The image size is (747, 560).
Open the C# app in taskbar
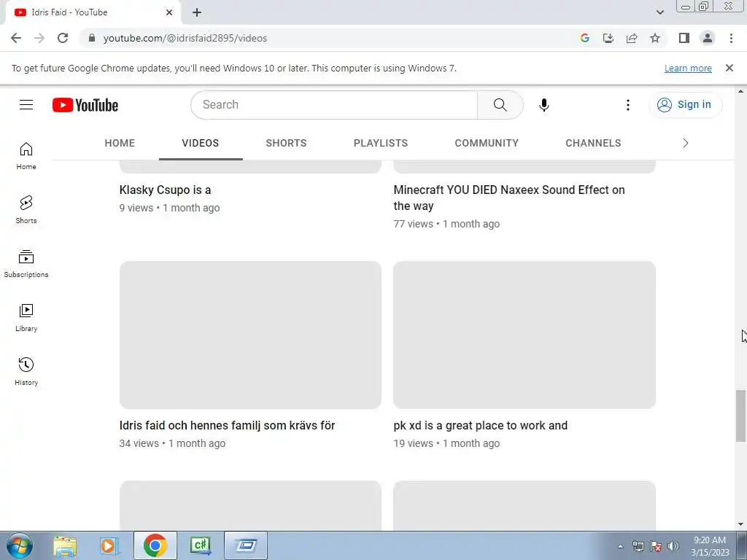201,545
